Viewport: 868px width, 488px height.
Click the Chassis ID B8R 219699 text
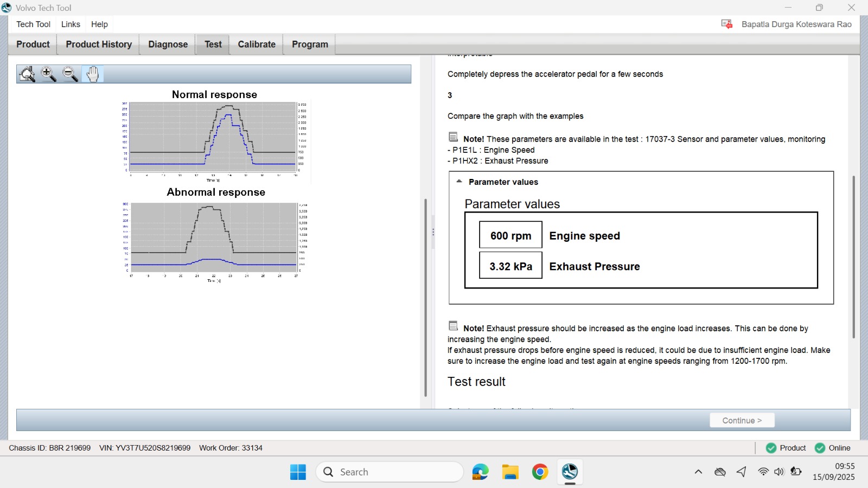coord(50,448)
